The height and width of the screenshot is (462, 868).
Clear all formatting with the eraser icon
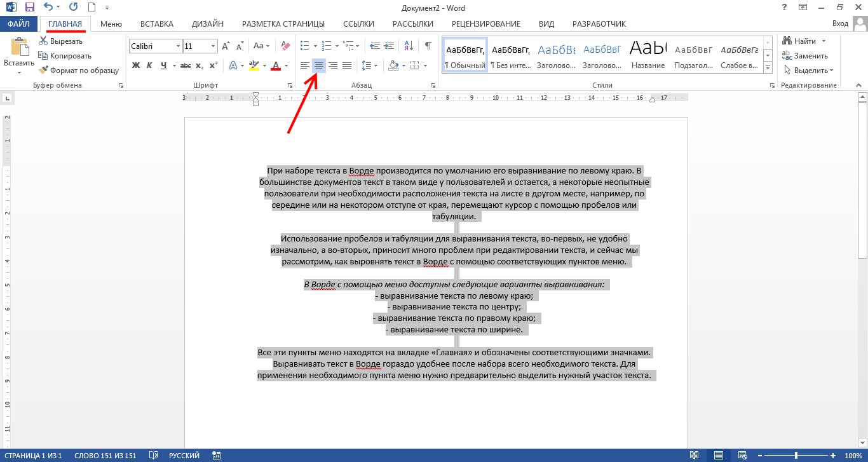point(284,46)
